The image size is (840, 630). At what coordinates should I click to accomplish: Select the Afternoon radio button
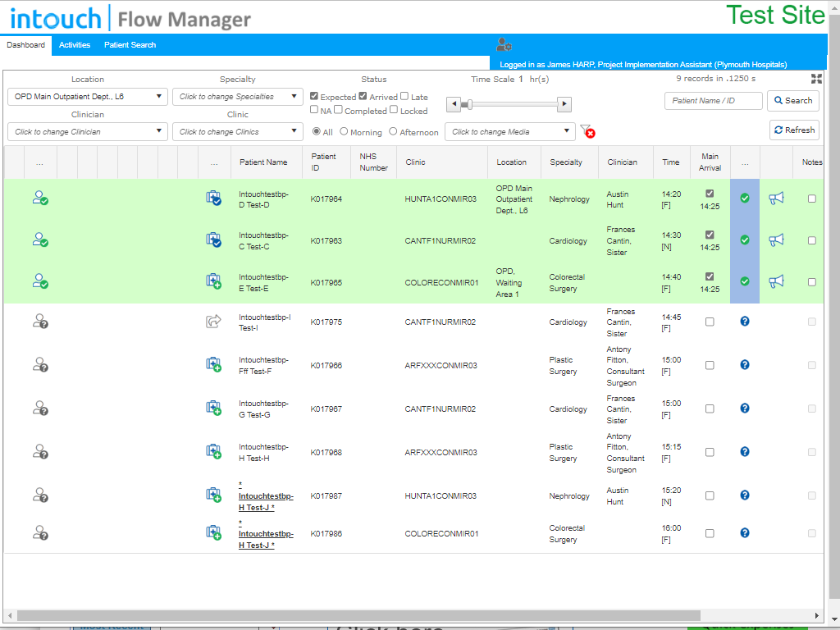click(393, 131)
